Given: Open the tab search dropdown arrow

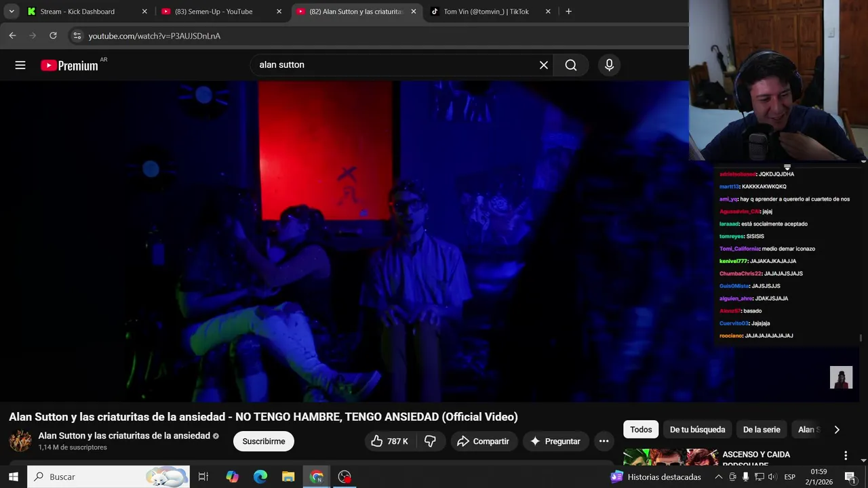Looking at the screenshot, I should click(12, 12).
